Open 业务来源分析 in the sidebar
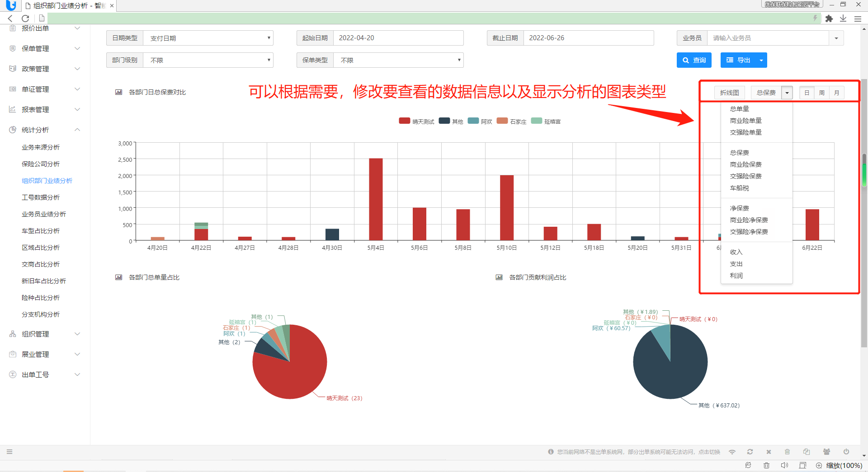Viewport: 868px width, 472px height. point(41,147)
